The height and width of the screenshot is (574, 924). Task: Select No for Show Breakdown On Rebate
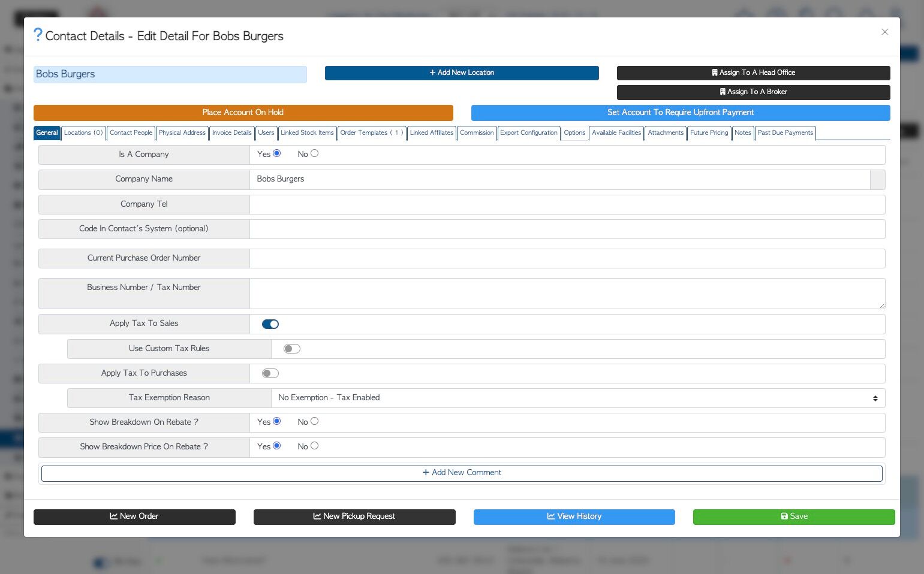[x=315, y=421]
